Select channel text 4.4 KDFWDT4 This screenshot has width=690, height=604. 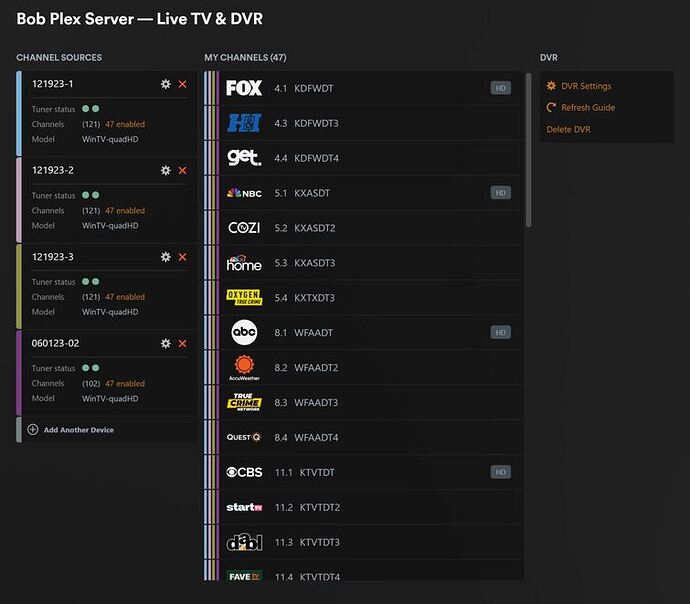pyautogui.click(x=306, y=158)
